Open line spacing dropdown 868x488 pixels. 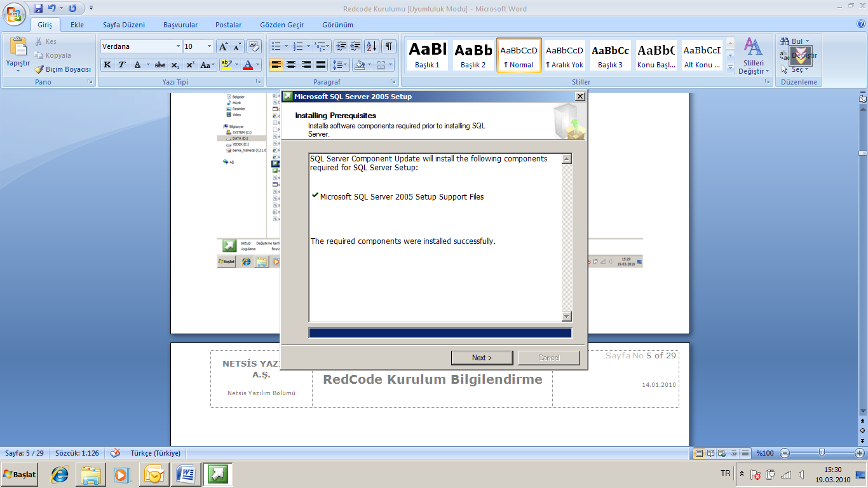point(340,65)
